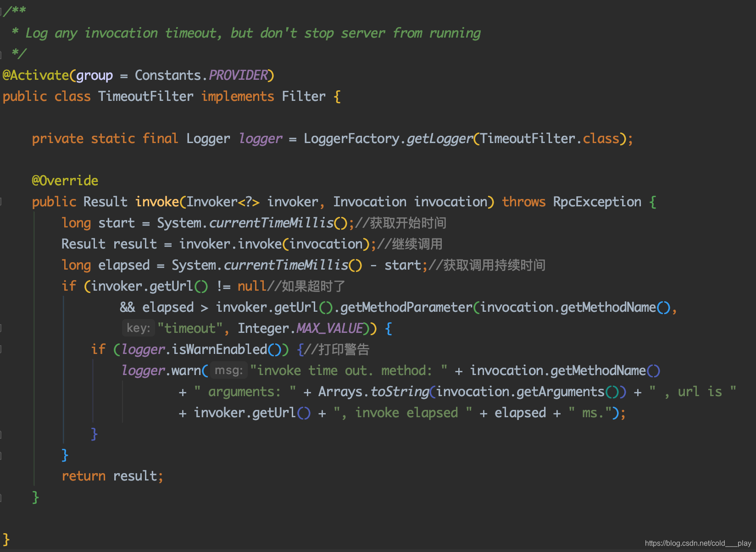This screenshot has height=552, width=756.
Task: Click the 'null' keyword
Action: click(252, 286)
